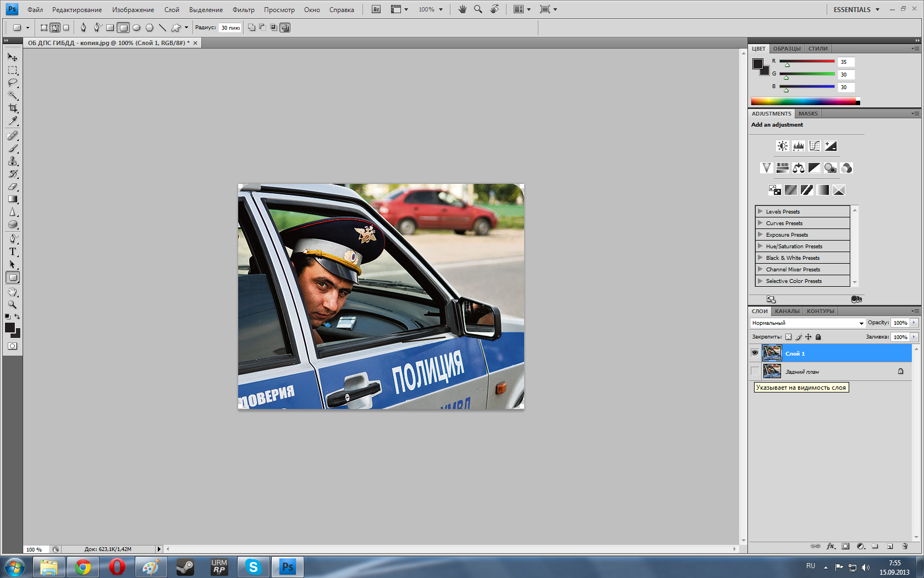Select the Type tool
Screen dimensions: 924x578
[12, 252]
